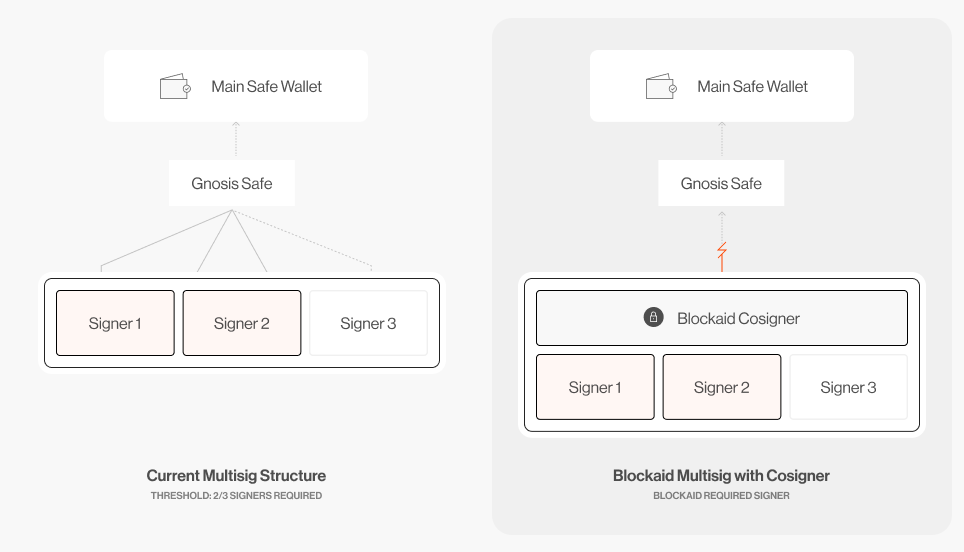Screen dimensions: 964x552
Task: Click the wallet icon in the Blockaid Cosigner diagram
Action: [x=661, y=87]
